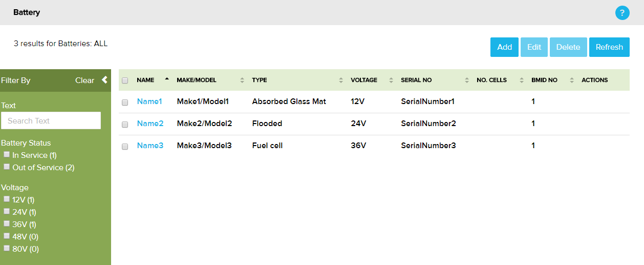Enable the In Service filter checkbox

[7, 154]
